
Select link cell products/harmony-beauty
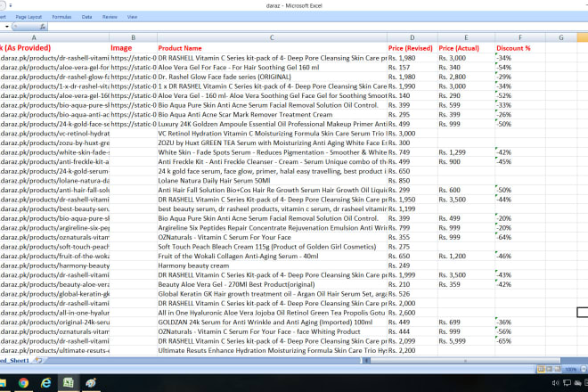click(x=54, y=265)
